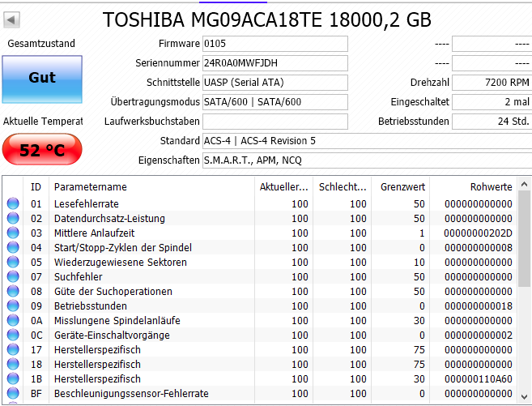Click the Übertragungsmodus field SATA/600 | SATA/600
The width and height of the screenshot is (532, 406).
point(275,102)
